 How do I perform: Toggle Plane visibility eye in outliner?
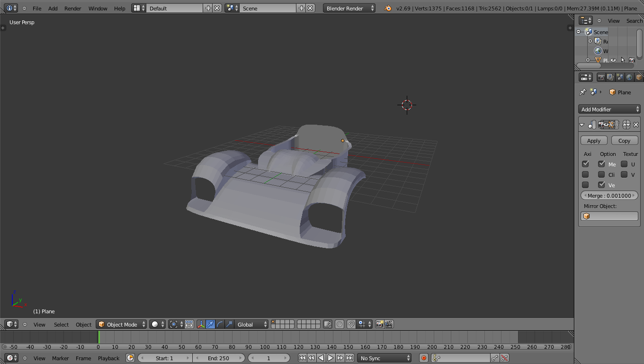613,60
